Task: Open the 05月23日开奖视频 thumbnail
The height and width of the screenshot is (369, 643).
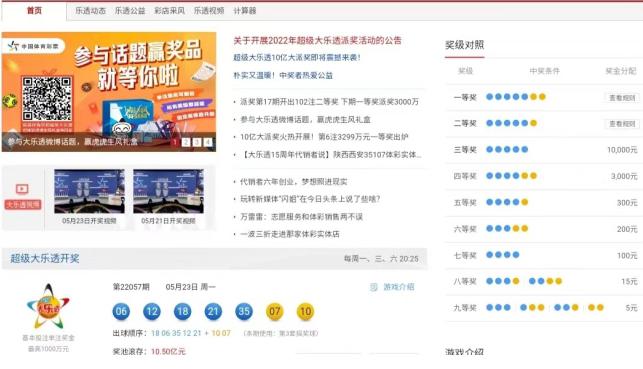Action: coord(89,191)
